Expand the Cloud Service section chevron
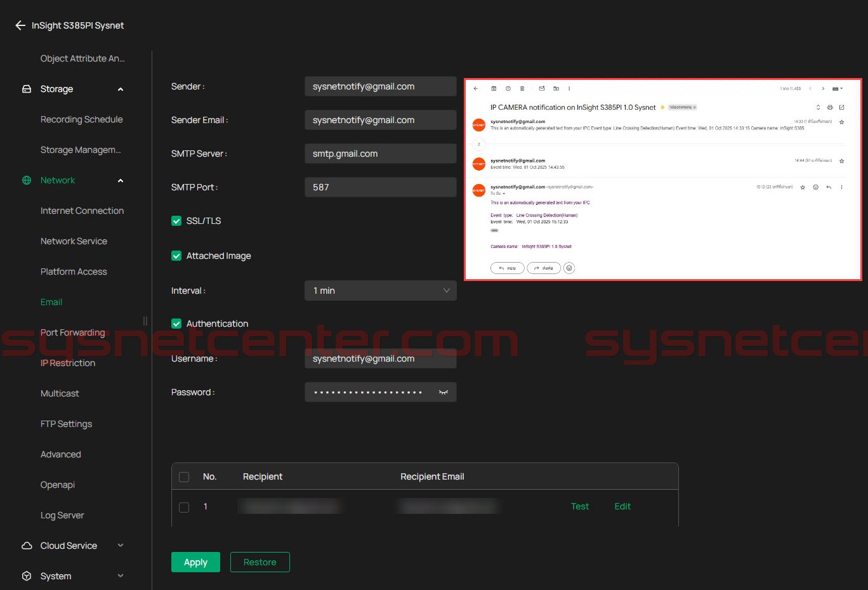Screen dimensions: 868x590 click(x=121, y=546)
